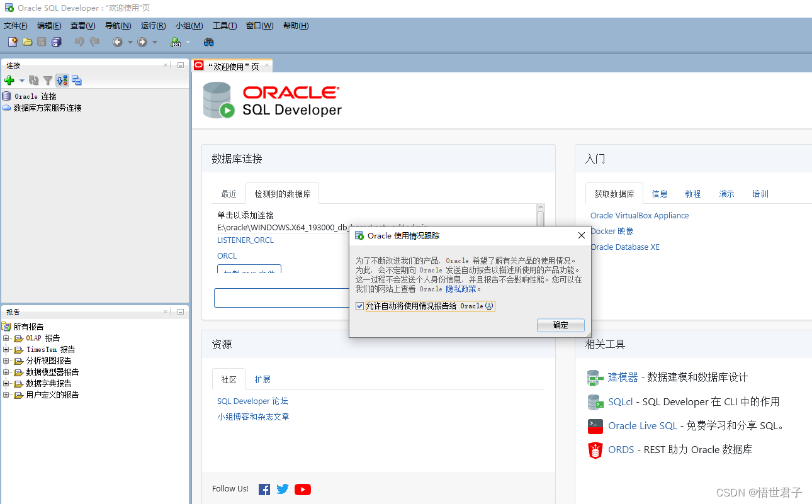Click the 确定 button in the dialog
Viewport: 812px width, 504px height.
[x=560, y=325]
